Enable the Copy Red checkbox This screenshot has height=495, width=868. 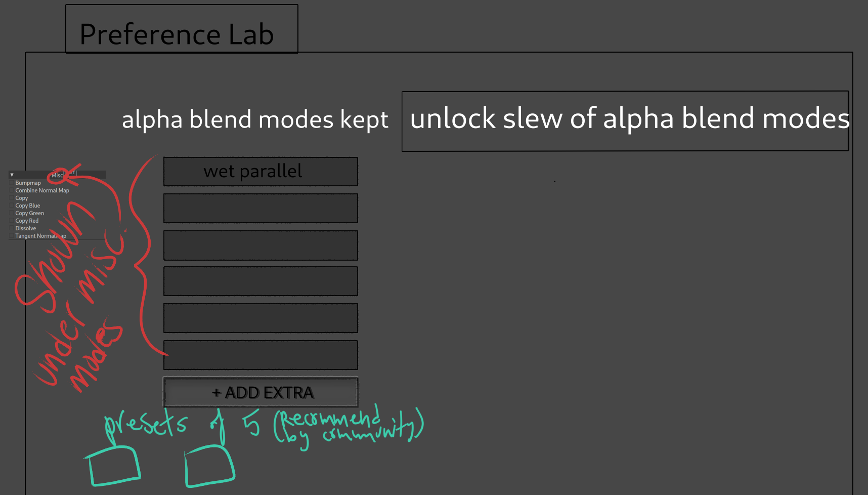coord(12,221)
